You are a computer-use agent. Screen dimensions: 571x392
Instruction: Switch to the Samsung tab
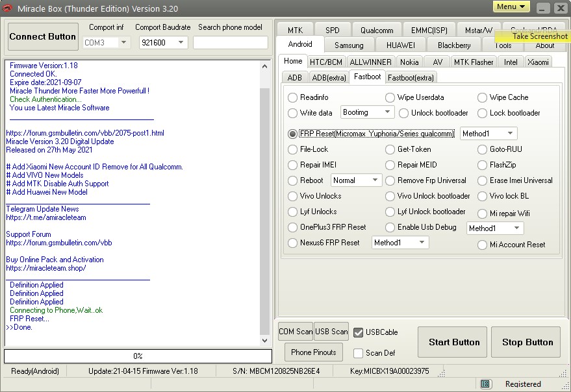click(x=349, y=45)
